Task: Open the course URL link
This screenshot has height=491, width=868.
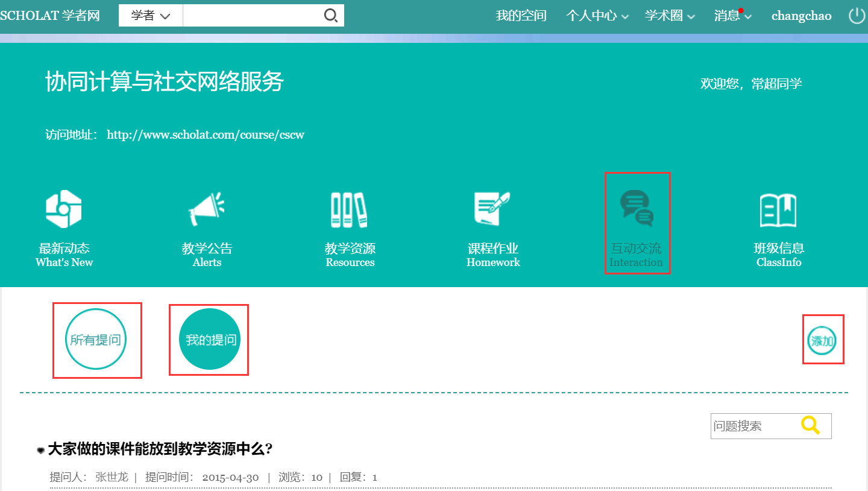Action: tap(206, 135)
